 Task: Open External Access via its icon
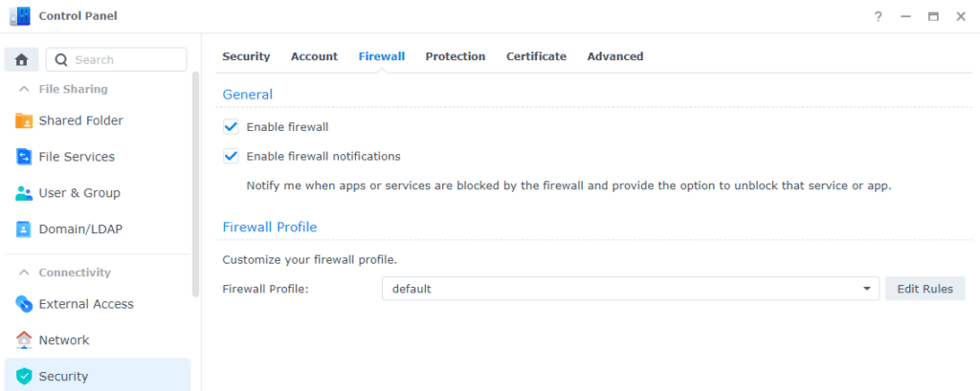tap(24, 304)
